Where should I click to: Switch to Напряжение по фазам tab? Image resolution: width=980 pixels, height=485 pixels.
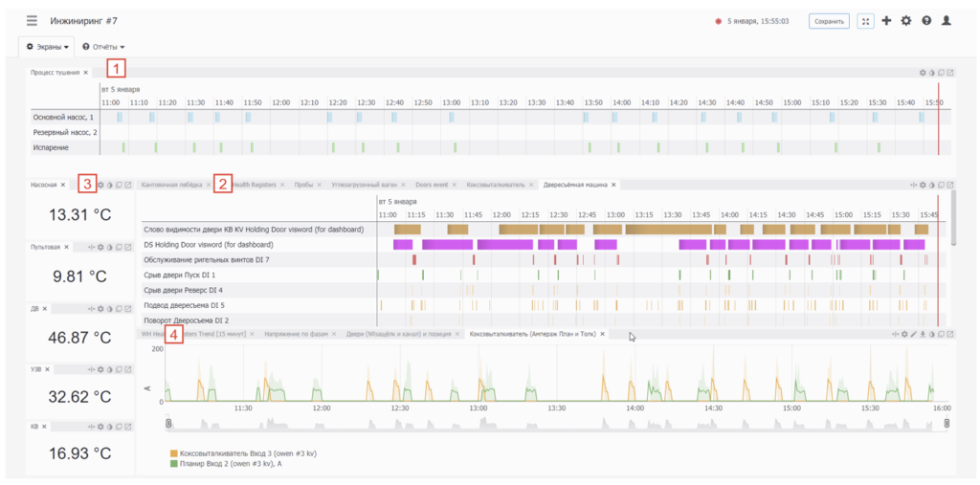click(296, 335)
